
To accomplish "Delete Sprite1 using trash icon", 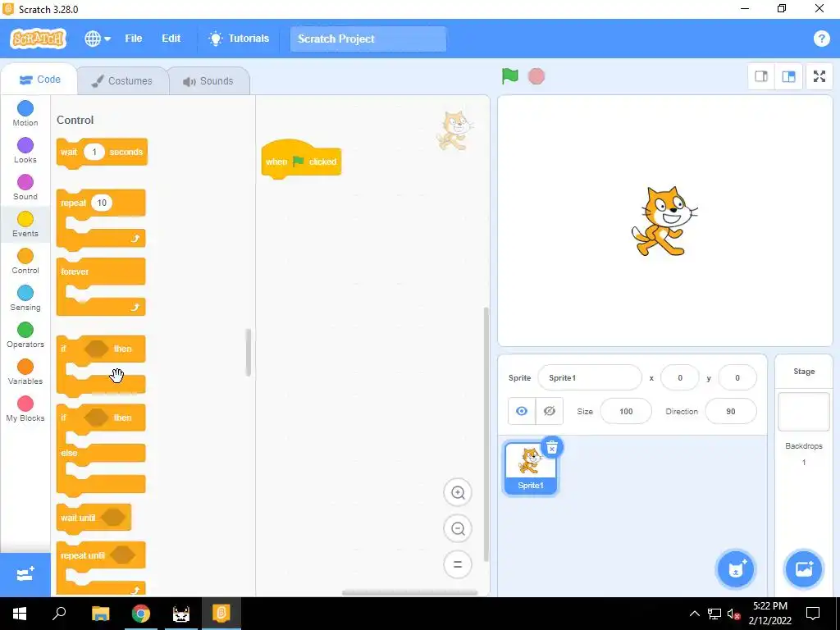I will point(552,447).
